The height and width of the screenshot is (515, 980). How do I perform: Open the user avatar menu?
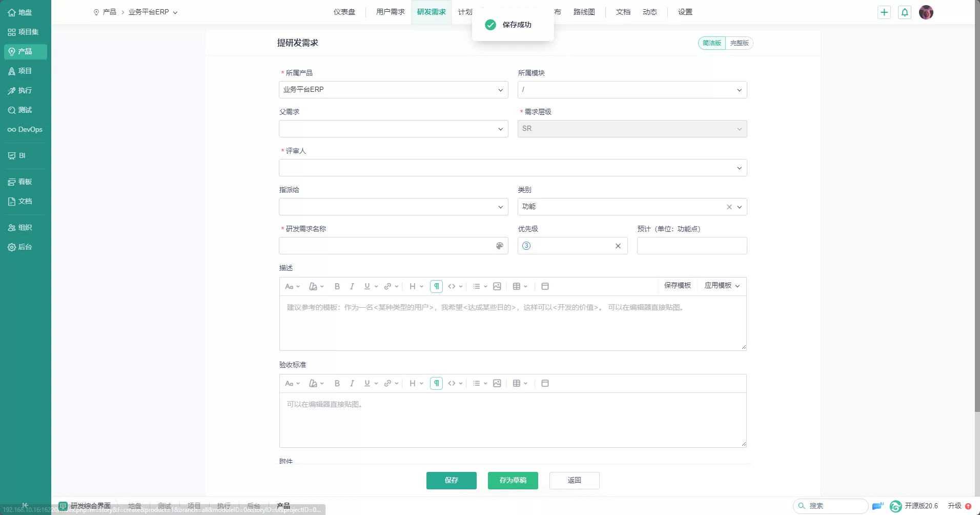(926, 12)
